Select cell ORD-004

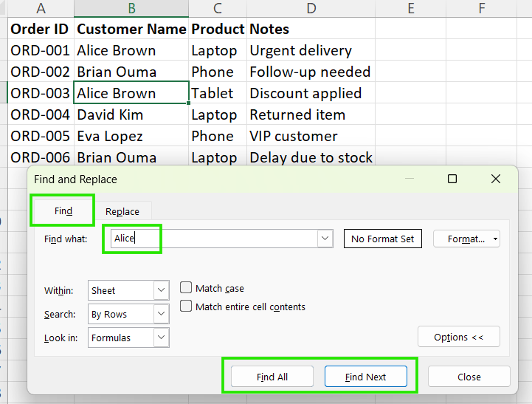pyautogui.click(x=41, y=114)
